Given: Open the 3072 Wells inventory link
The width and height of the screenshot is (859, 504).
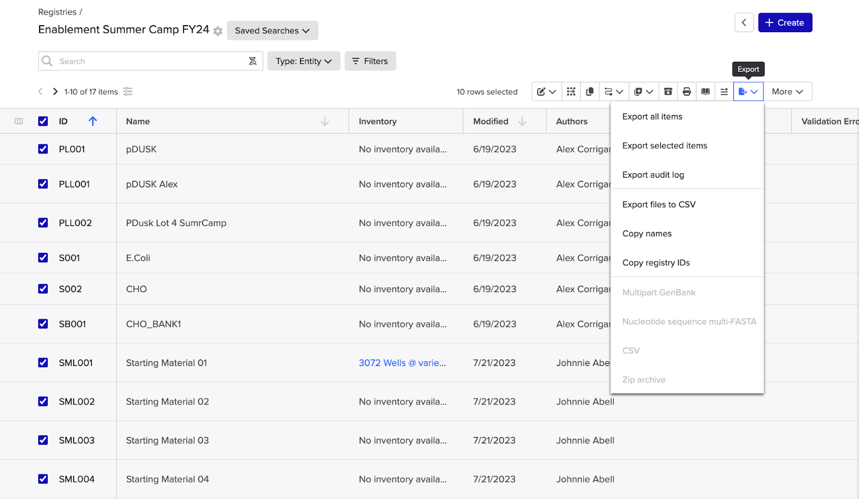Looking at the screenshot, I should tap(402, 363).
